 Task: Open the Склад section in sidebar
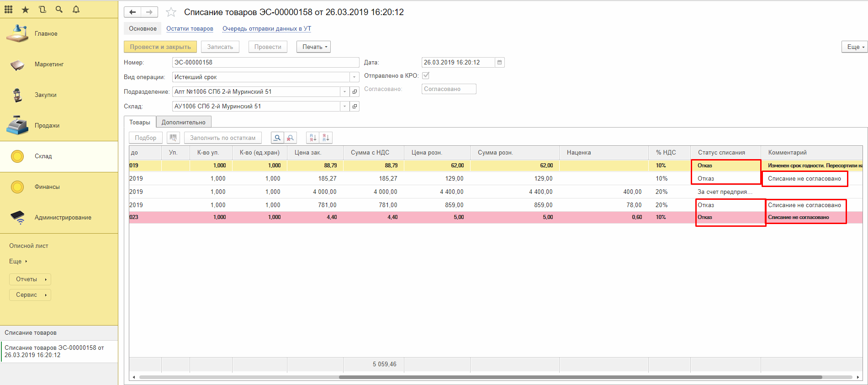pyautogui.click(x=43, y=156)
